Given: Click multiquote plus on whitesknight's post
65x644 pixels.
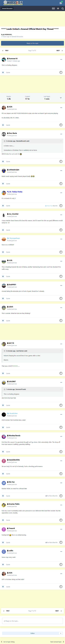Looking at the screenshot, I should 3,184.
